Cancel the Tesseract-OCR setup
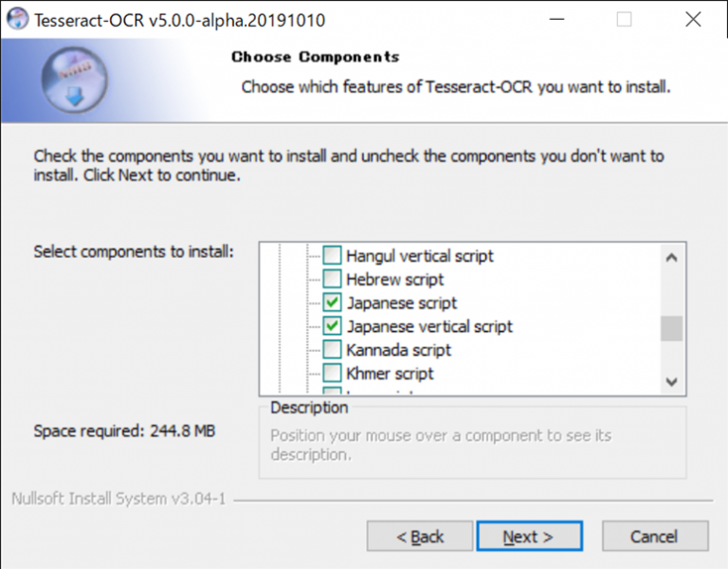Viewport: 728px width, 569px height. click(653, 537)
